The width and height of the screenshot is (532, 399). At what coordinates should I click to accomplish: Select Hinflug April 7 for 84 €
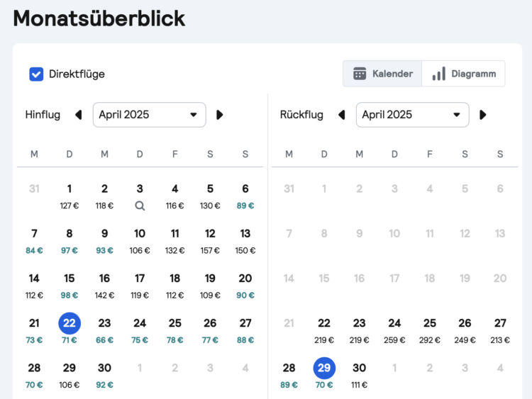(x=34, y=242)
